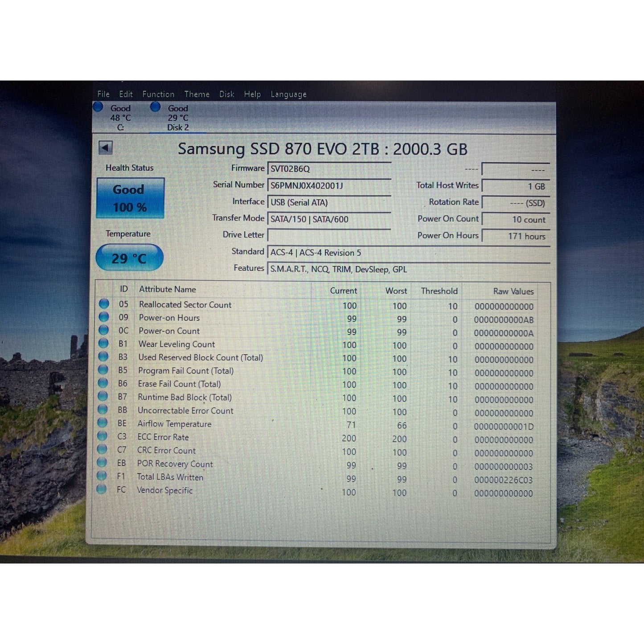Screen dimensions: 644x644
Task: Click the status orb for Used Reserved Block Count
Action: [103, 357]
